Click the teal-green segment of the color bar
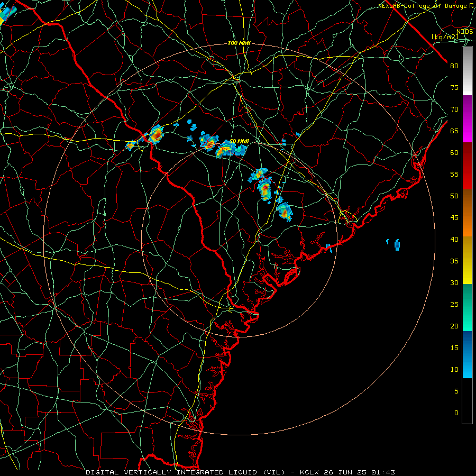Viewport: 476px width, 476px height. click(x=467, y=307)
